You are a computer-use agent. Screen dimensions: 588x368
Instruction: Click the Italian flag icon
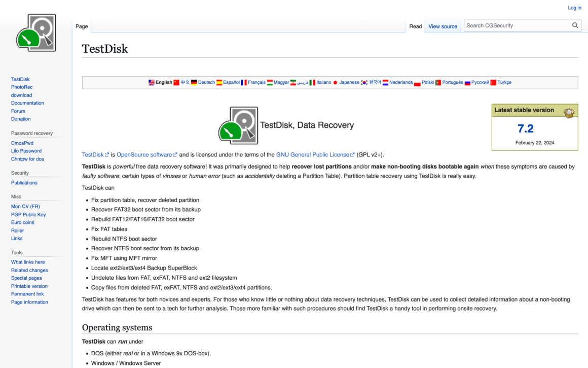[x=312, y=83]
